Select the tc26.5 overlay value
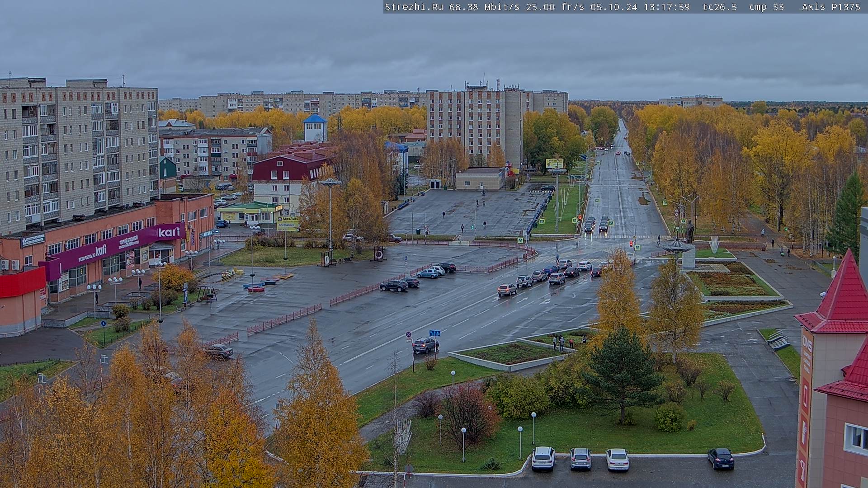This screenshot has height=488, width=868. (x=720, y=7)
